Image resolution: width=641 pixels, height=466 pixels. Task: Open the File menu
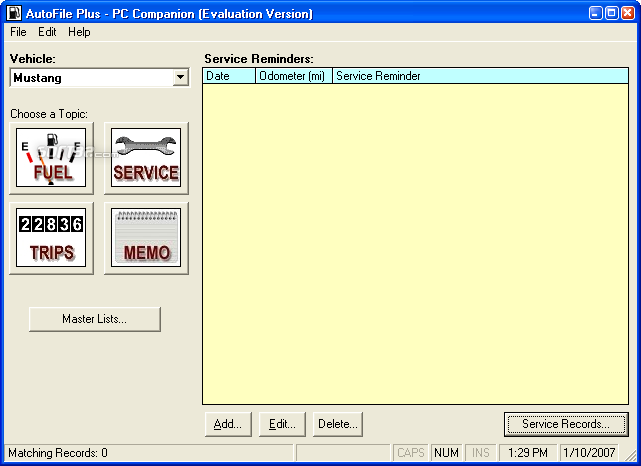(18, 32)
